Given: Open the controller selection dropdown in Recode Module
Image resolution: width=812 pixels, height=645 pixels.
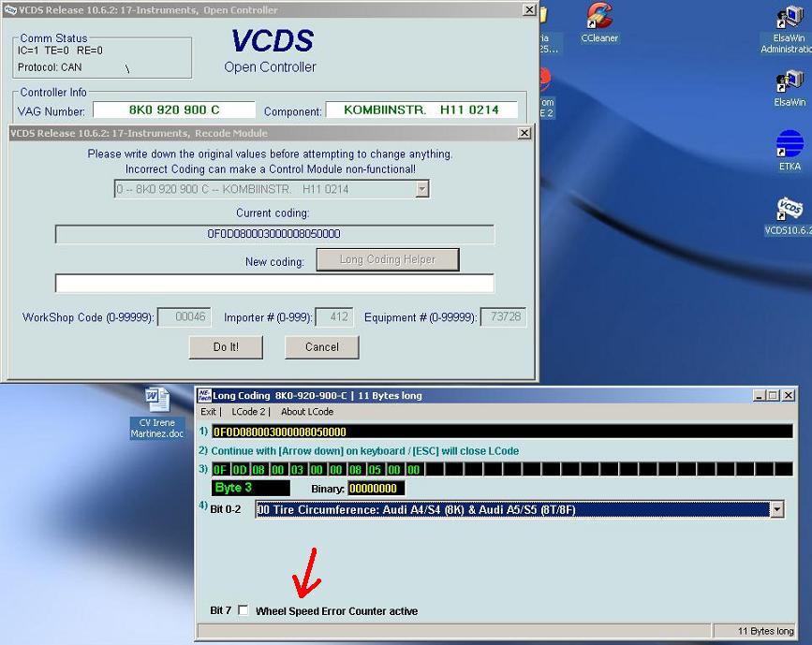Looking at the screenshot, I should [x=422, y=189].
